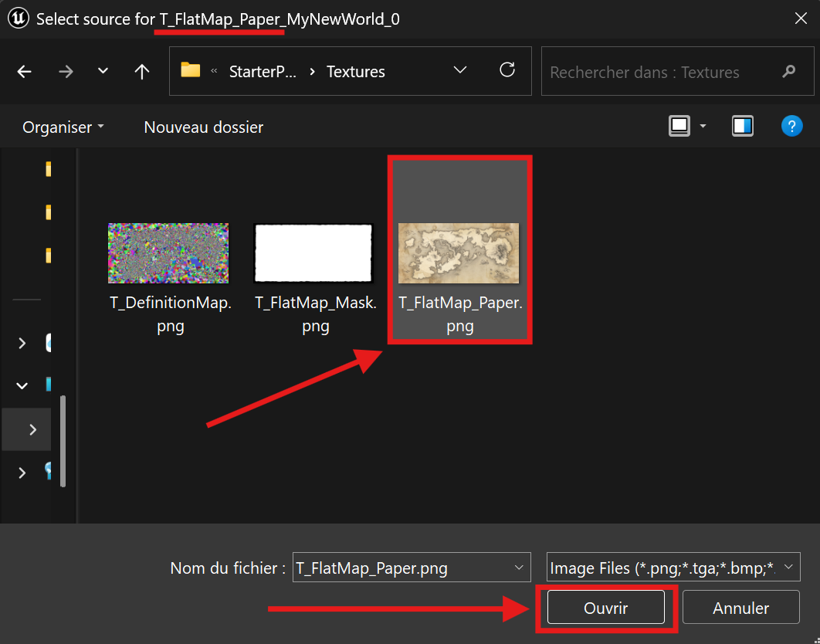The width and height of the screenshot is (820, 644).
Task: Select the StarterP... breadcrumb segment
Action: click(263, 72)
